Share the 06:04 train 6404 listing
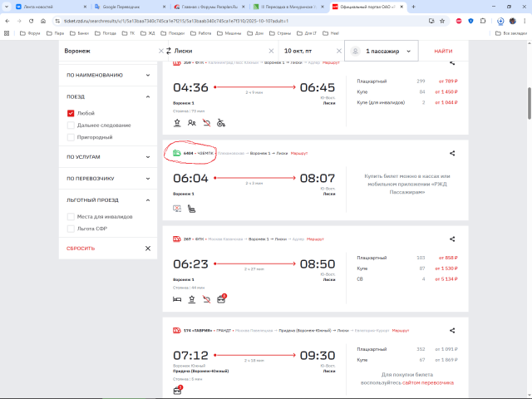 coord(452,153)
